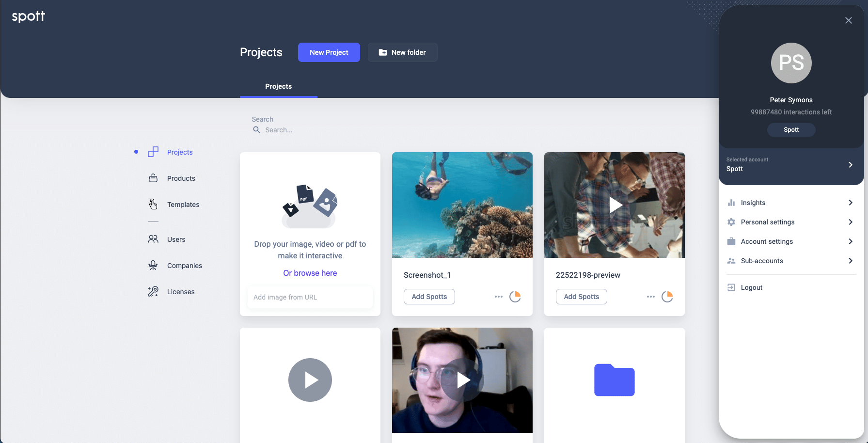The image size is (868, 443).
Task: Open Sub-accounts
Action: click(762, 261)
